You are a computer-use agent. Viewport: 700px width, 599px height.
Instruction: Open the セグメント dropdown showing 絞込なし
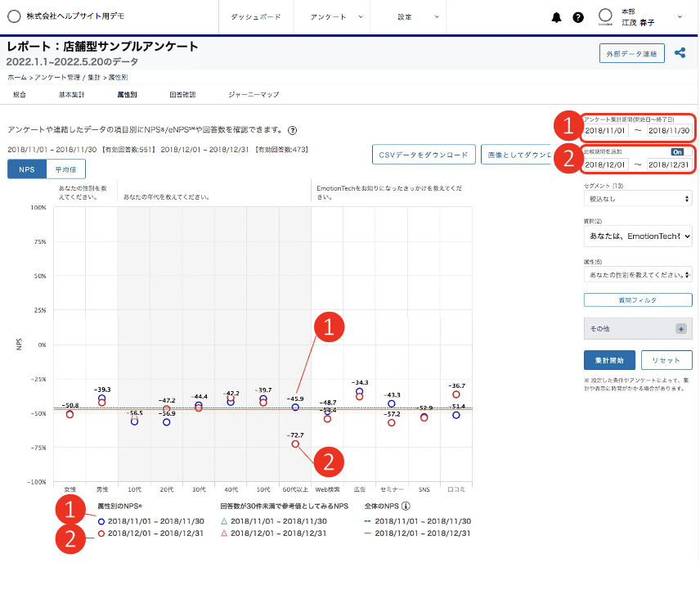coord(638,198)
